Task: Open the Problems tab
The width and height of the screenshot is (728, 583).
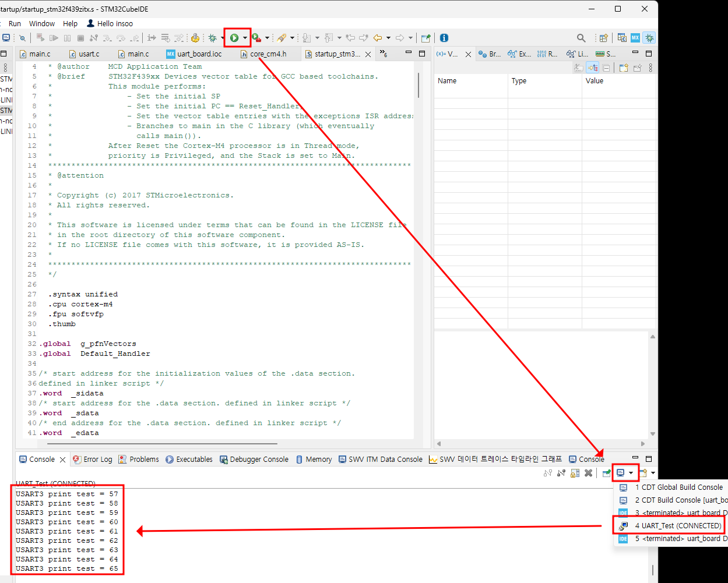Action: pos(139,460)
